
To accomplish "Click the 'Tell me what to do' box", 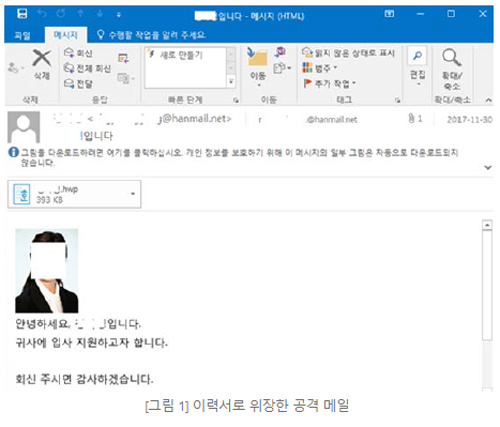I will (x=151, y=35).
